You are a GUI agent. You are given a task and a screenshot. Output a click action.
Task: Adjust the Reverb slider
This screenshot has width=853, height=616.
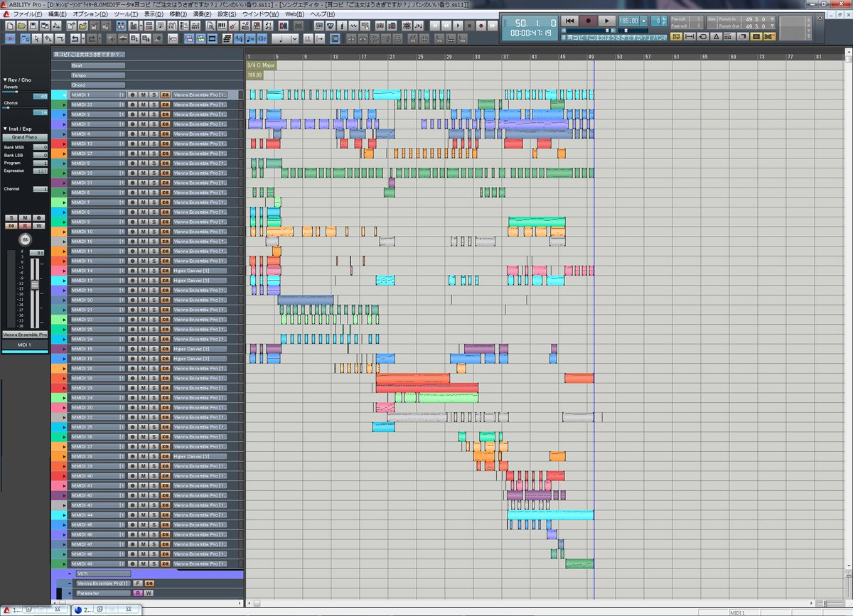(25, 92)
